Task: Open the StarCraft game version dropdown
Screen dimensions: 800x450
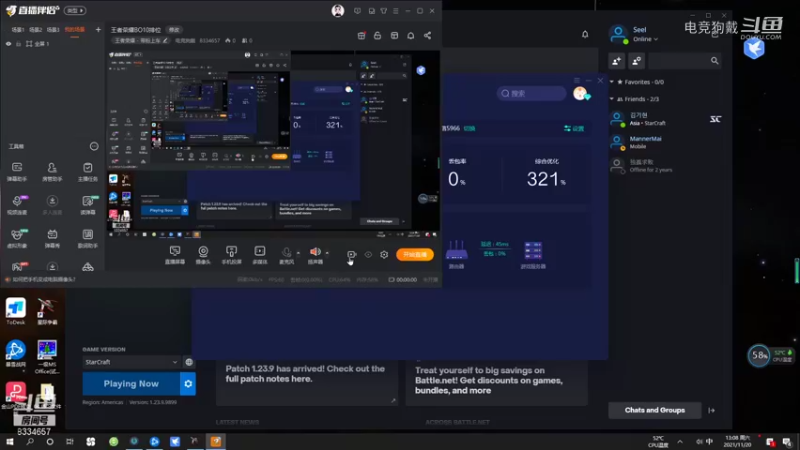Action: click(x=131, y=362)
